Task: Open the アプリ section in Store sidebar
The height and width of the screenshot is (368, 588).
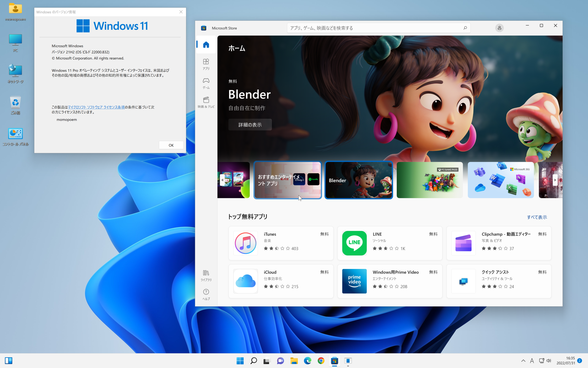Action: pyautogui.click(x=206, y=64)
